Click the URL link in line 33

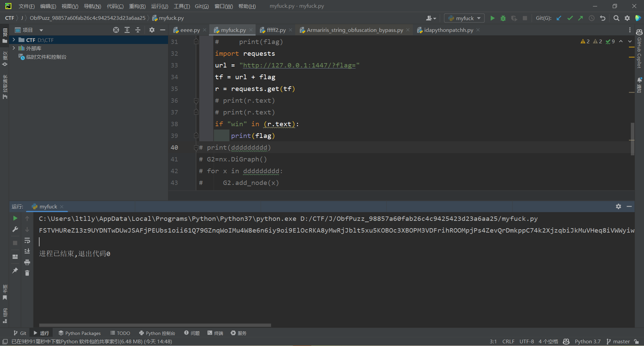click(299, 65)
